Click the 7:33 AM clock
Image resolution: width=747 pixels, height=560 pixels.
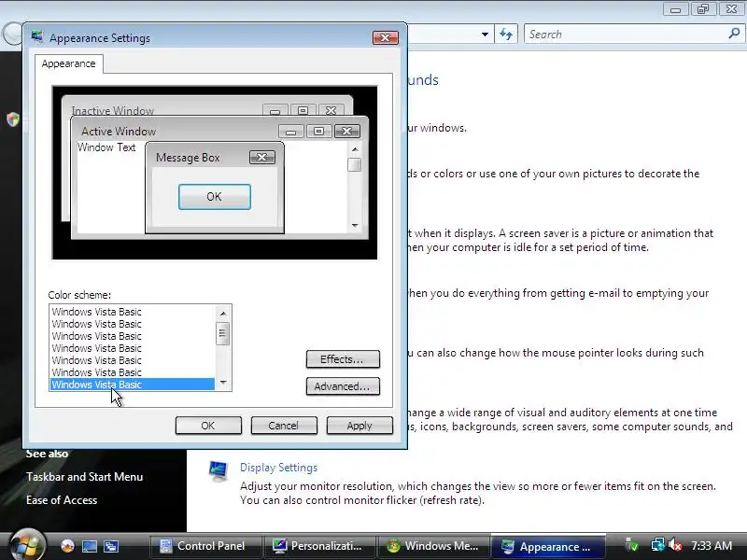point(712,545)
